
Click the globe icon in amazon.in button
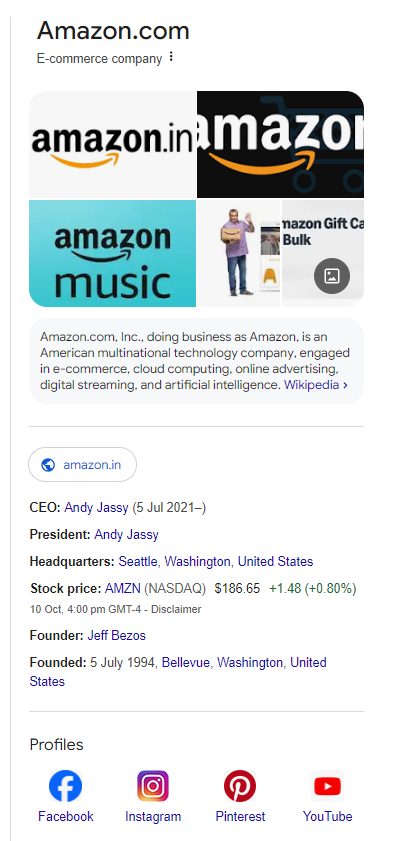pyautogui.click(x=48, y=464)
